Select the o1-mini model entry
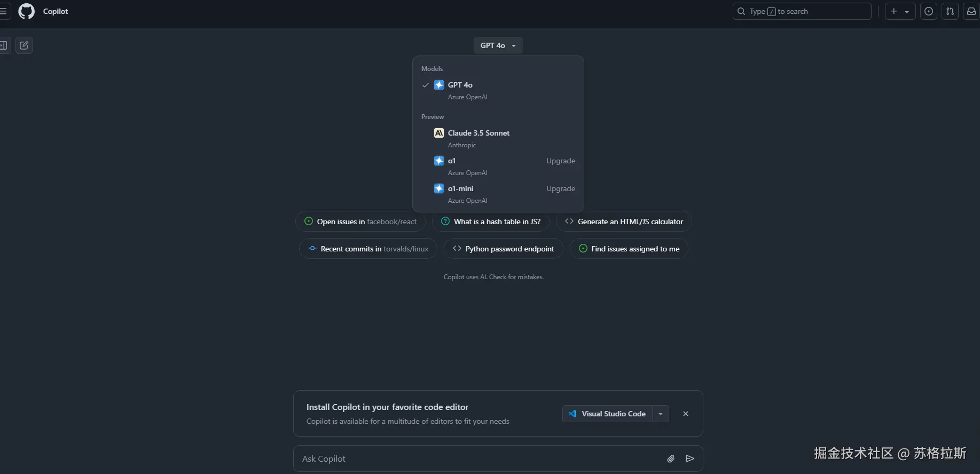980x474 pixels. [x=498, y=194]
